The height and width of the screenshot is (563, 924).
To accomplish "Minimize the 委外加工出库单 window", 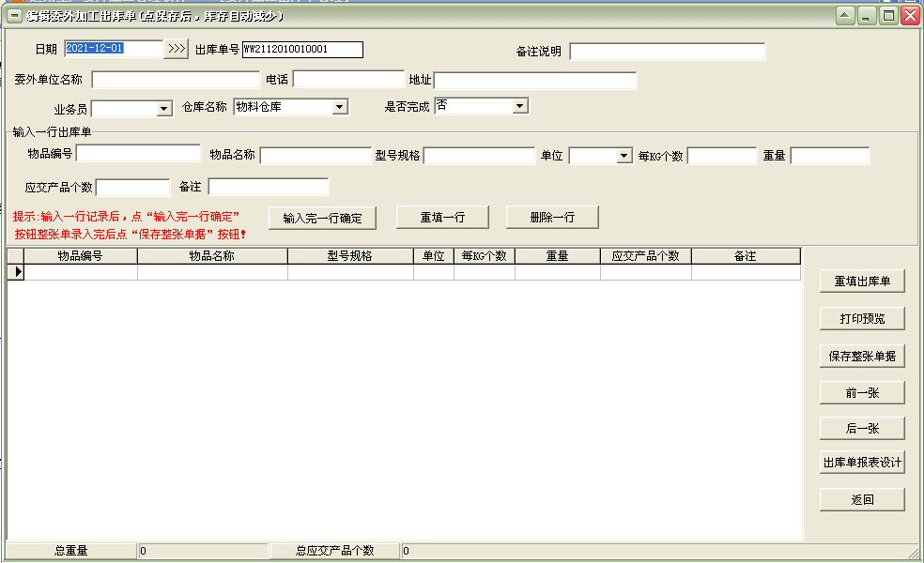I will 866,16.
